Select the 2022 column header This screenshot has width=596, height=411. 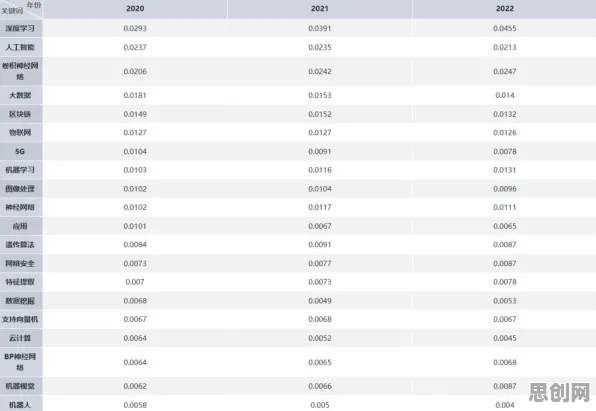504,9
